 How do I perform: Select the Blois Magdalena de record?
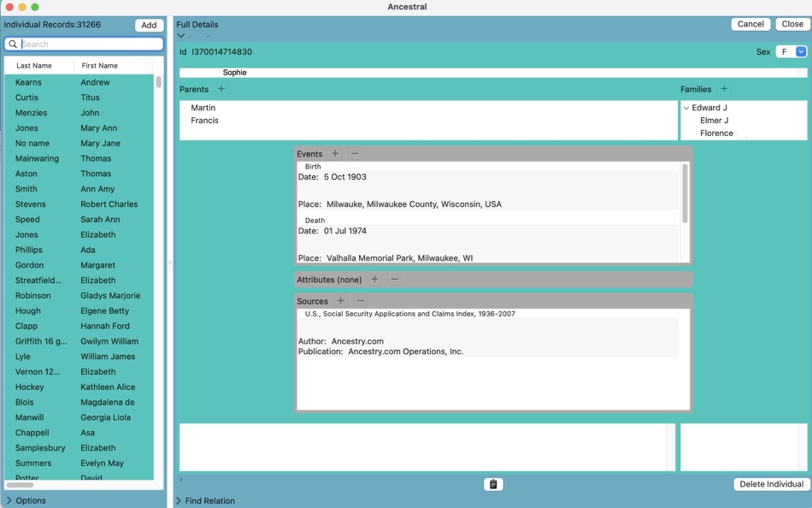(79, 402)
